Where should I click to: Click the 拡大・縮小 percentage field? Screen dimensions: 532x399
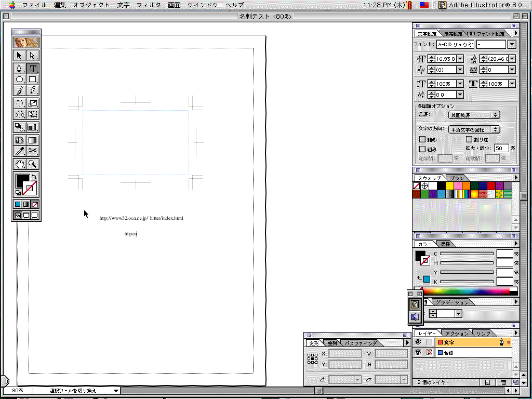501,149
